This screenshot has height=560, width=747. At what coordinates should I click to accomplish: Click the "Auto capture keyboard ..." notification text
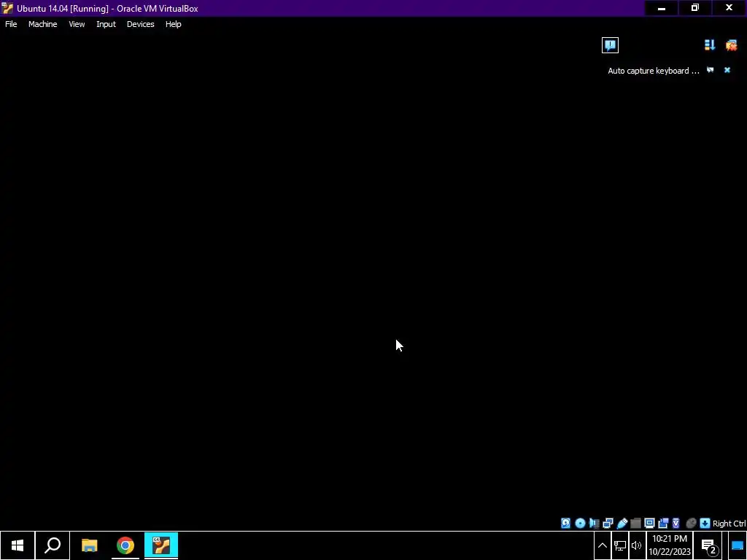click(x=653, y=71)
